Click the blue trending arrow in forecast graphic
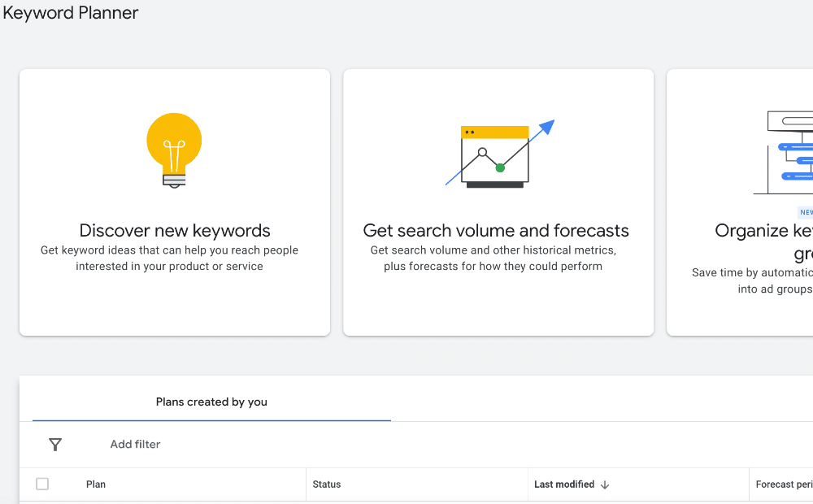This screenshot has height=504, width=813. coord(546,126)
